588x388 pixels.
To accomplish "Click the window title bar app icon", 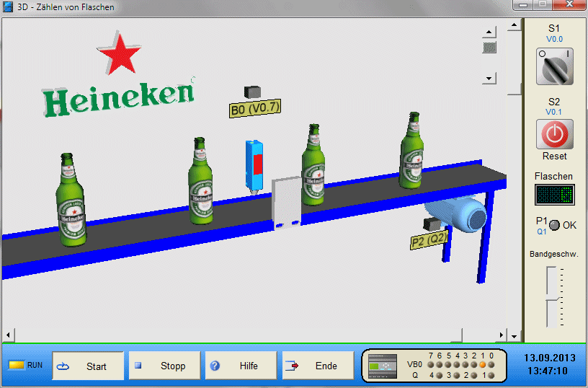I will 8,6.
